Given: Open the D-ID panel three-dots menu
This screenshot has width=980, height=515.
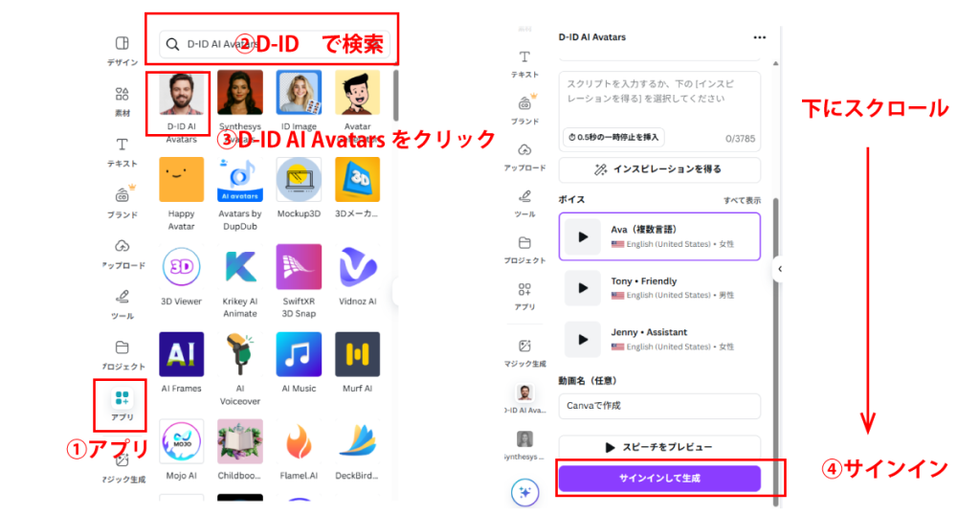Looking at the screenshot, I should click(759, 37).
